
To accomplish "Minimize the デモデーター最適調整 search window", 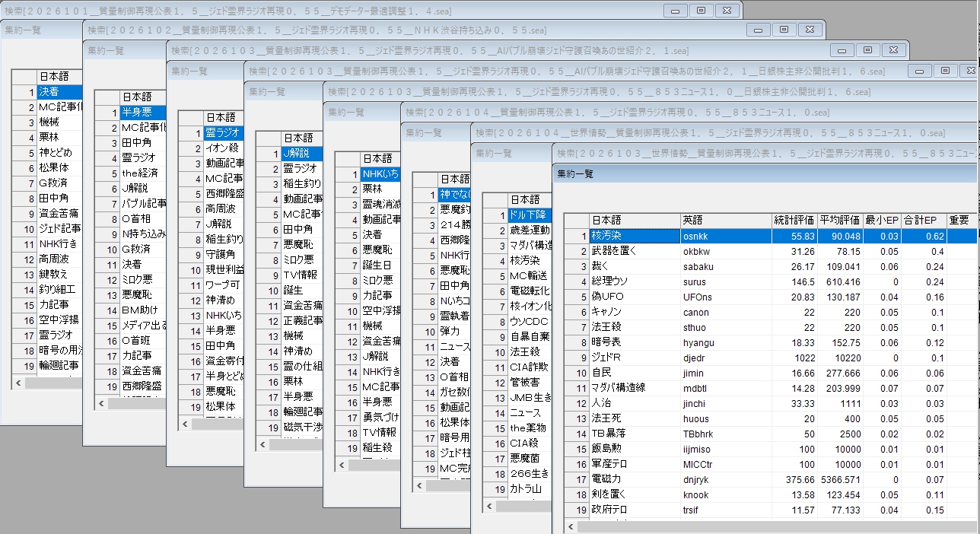I will tap(675, 10).
